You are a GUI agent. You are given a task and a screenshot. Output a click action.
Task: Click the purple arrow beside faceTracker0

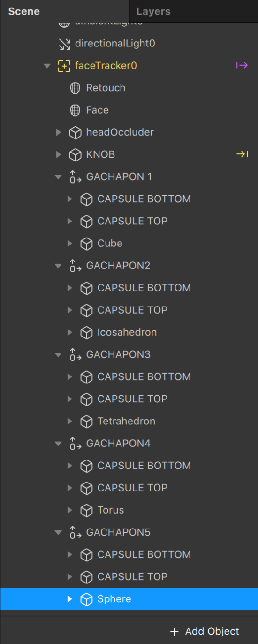tap(242, 65)
